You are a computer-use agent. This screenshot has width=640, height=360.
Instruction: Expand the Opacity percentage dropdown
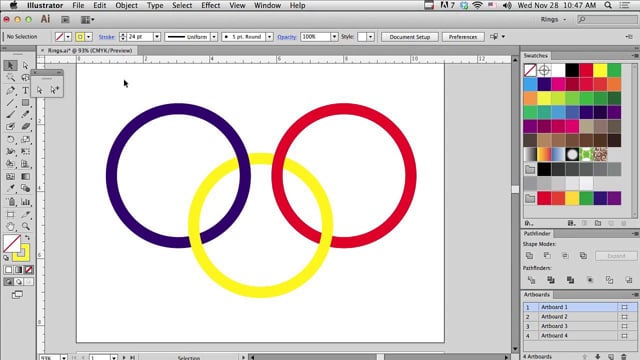334,37
